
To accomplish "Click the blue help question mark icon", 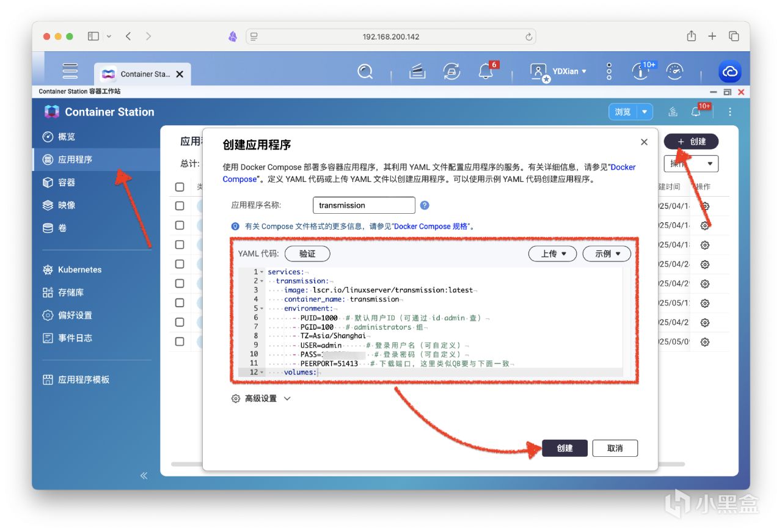I will [425, 205].
